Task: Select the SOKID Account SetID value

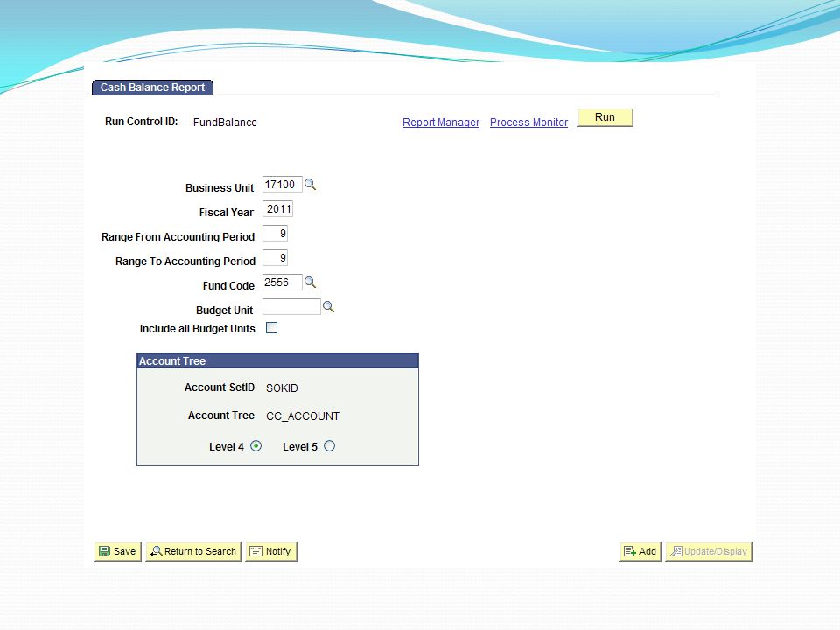Action: pyautogui.click(x=282, y=388)
